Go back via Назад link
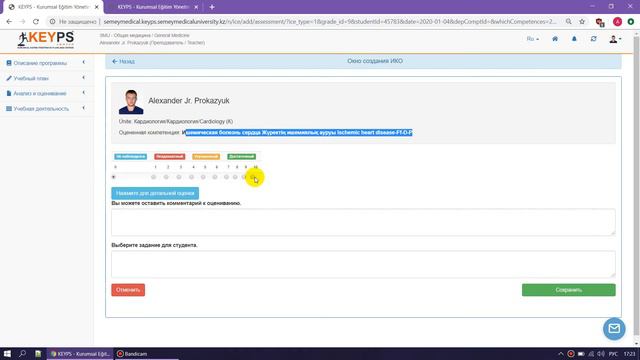This screenshot has height=360, width=640. click(x=123, y=61)
